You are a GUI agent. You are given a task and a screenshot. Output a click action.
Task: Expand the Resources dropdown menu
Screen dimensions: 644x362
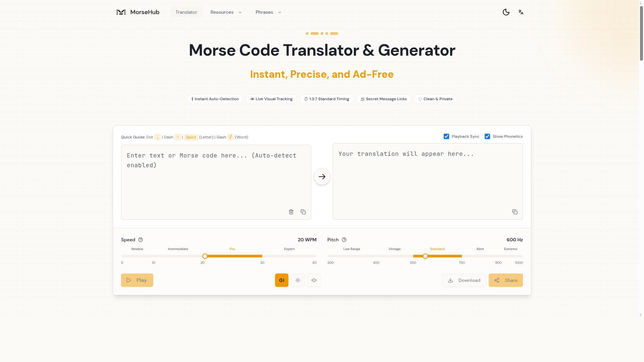(226, 12)
